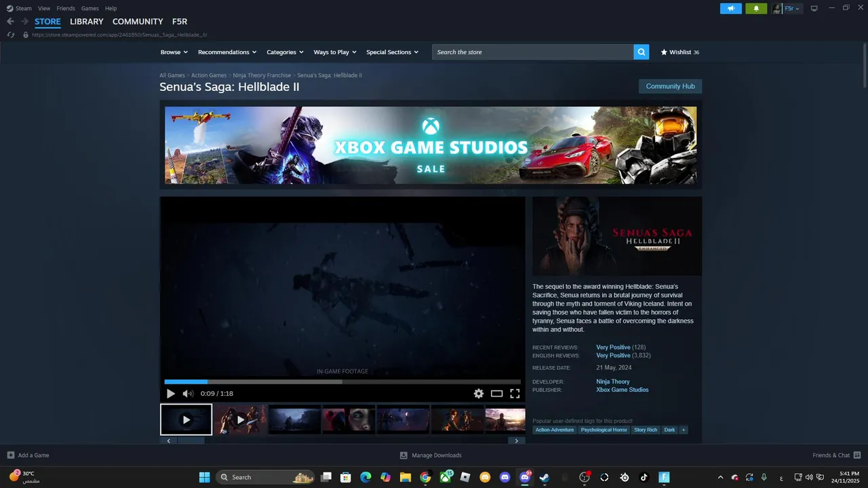Click the Action Games breadcrumb
This screenshot has width=868, height=488.
(209, 75)
